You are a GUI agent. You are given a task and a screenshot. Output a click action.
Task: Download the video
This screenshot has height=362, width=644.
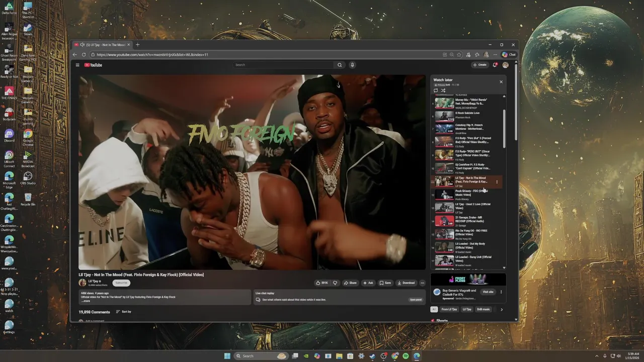click(406, 283)
